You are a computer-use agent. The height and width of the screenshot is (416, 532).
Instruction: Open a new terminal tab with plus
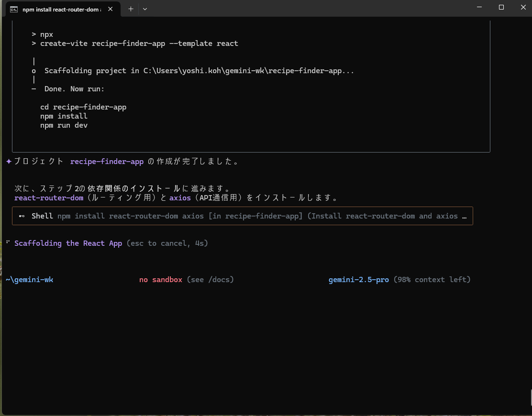click(131, 9)
